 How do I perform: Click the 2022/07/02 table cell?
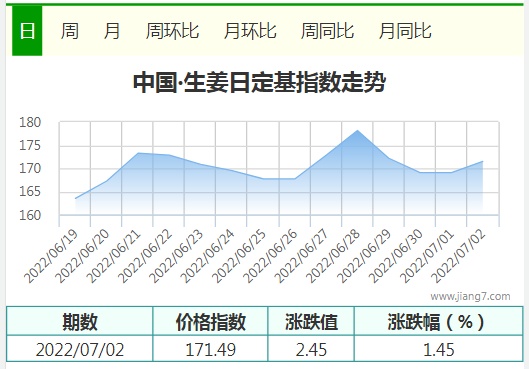pos(80,349)
